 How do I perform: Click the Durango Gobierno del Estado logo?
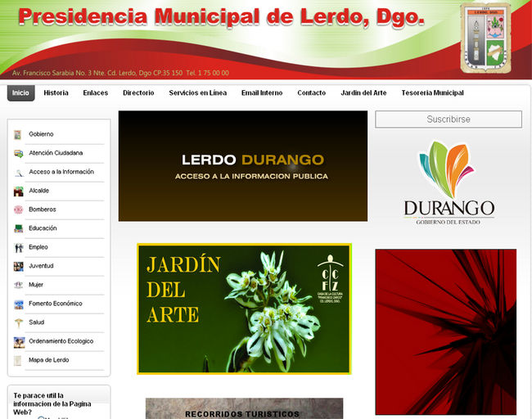tap(449, 182)
